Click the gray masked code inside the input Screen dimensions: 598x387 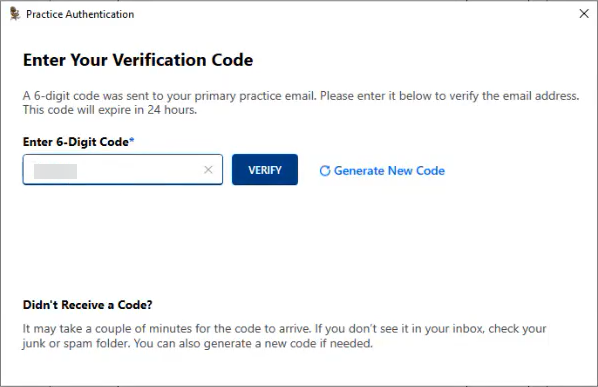tap(55, 171)
